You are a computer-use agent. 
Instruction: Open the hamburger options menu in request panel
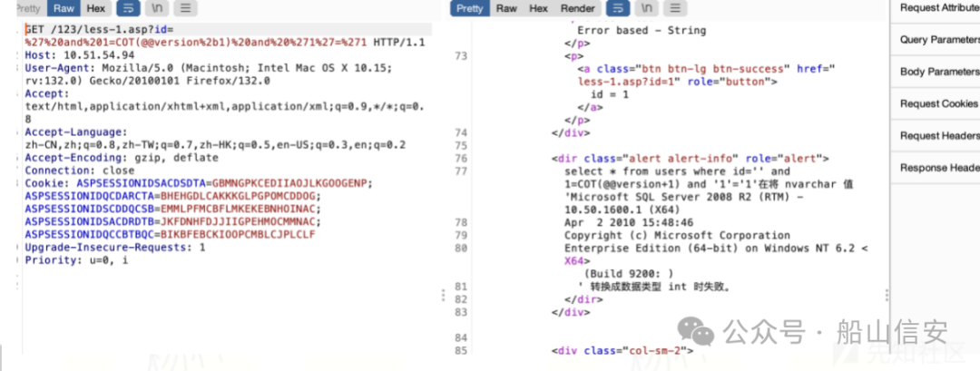click(183, 8)
